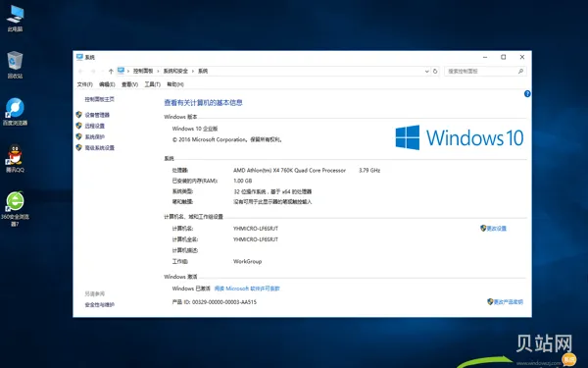Open the 此电脑 desktop icon

pos(15,18)
